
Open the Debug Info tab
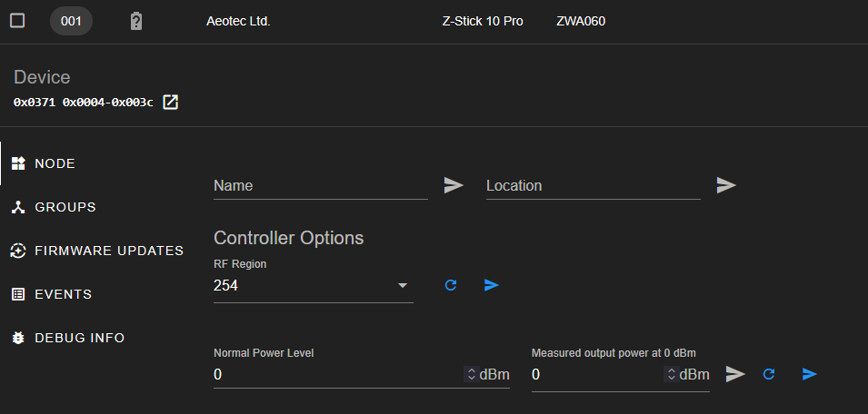point(67,338)
